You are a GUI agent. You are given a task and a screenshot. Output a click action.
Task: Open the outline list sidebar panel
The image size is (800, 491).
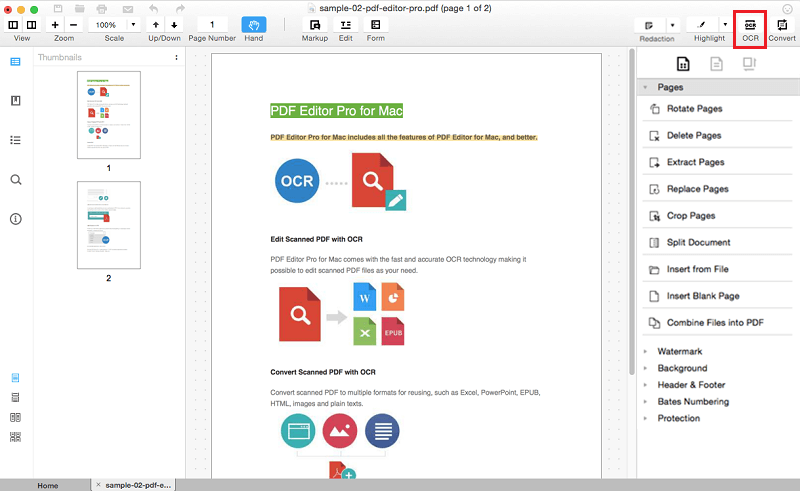point(15,140)
